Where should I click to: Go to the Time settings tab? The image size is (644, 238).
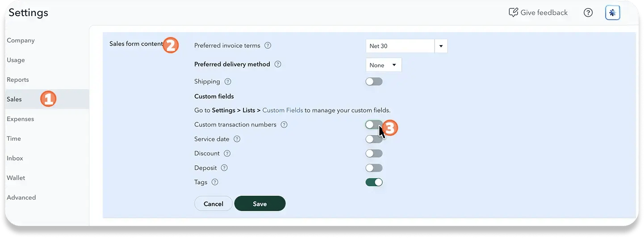[x=14, y=138]
